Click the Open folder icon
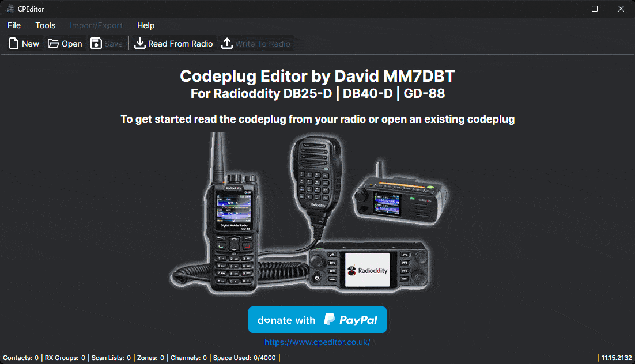The height and width of the screenshot is (364, 635). point(53,43)
